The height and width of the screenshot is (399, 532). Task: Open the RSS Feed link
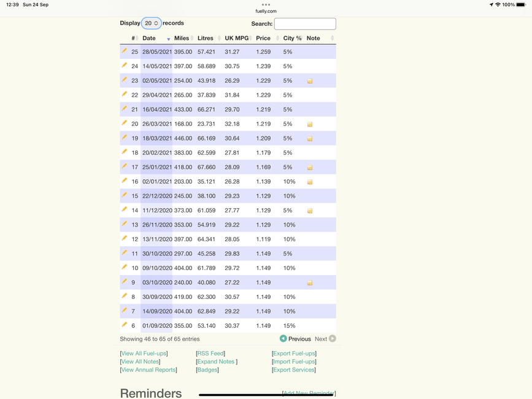pyautogui.click(x=210, y=353)
